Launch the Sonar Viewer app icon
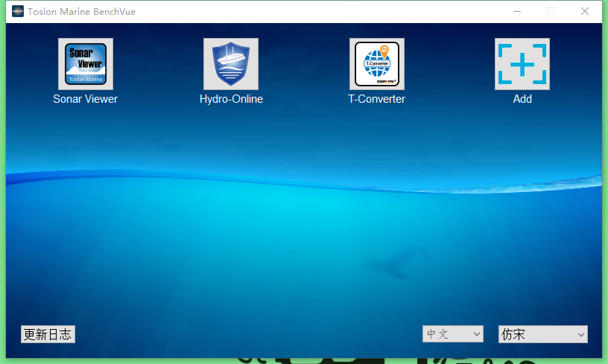The image size is (608, 364). coord(86,64)
